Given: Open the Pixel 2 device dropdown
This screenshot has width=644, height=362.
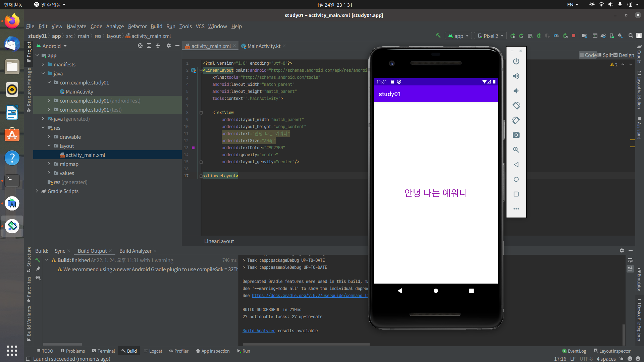Looking at the screenshot, I should click(x=490, y=36).
